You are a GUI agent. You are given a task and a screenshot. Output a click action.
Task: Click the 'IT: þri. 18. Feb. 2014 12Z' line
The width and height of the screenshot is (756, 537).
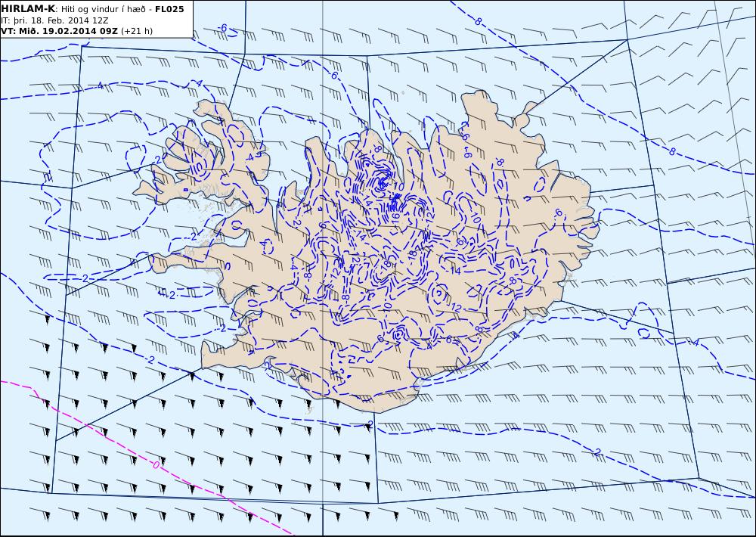pyautogui.click(x=54, y=20)
